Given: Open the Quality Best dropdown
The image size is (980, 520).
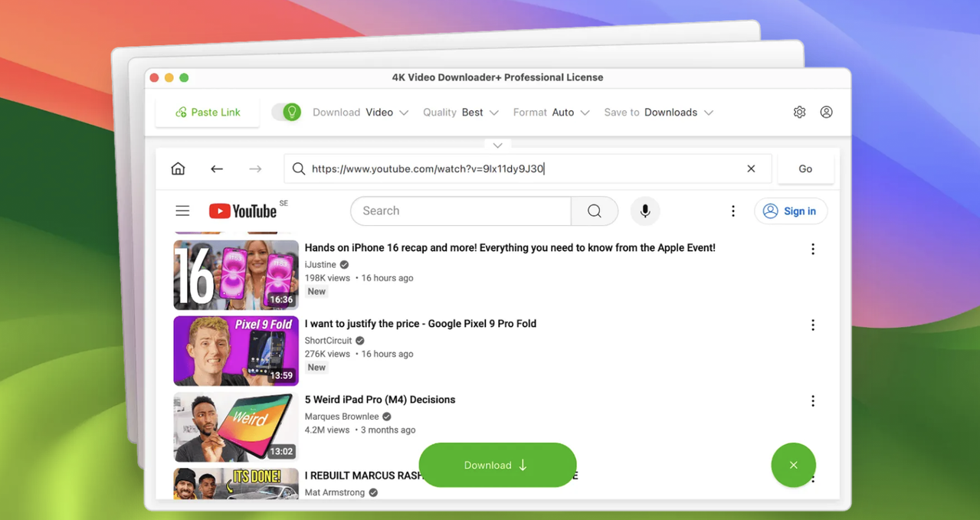Looking at the screenshot, I should point(461,113).
